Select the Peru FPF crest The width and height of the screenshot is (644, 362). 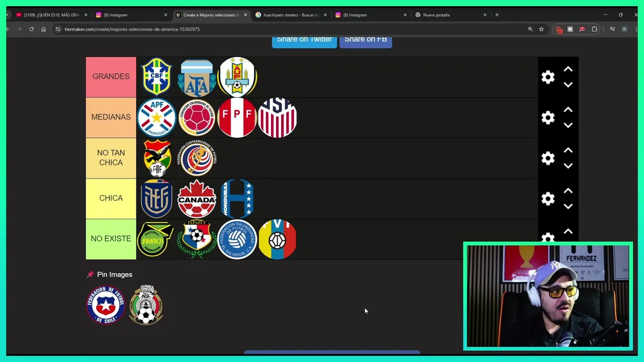tap(237, 118)
